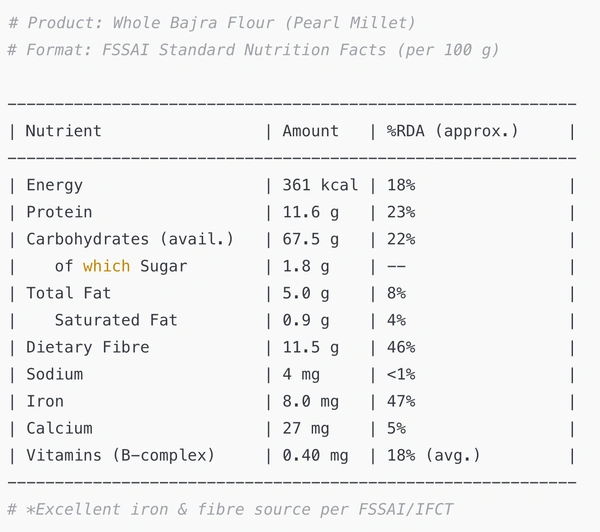Click the Dietary Fibre row label

pos(88,347)
